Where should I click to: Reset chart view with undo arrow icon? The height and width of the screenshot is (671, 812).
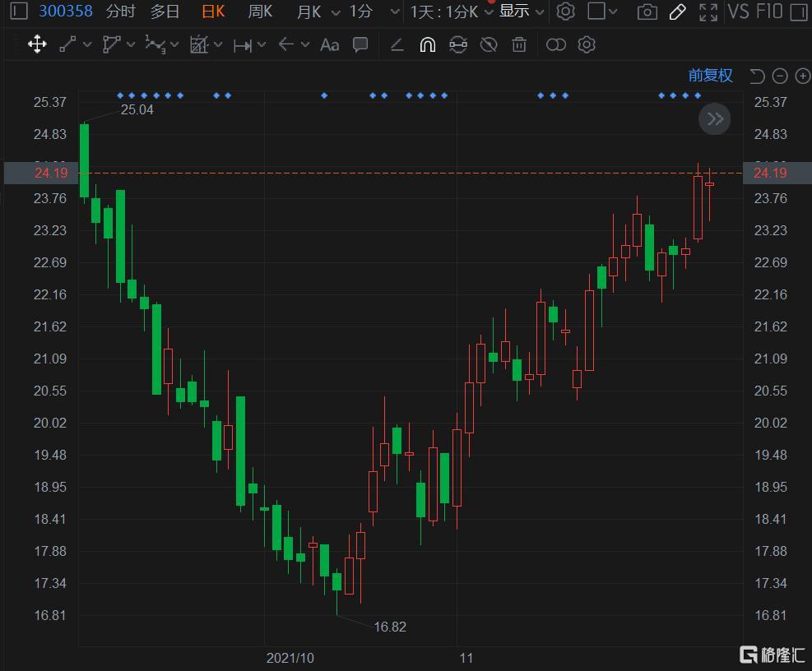757,76
